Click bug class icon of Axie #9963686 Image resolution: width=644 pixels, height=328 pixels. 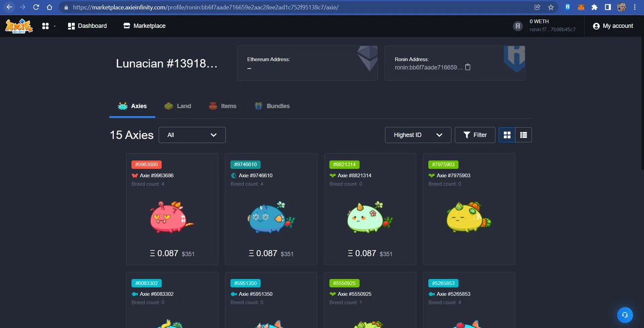pyautogui.click(x=135, y=176)
